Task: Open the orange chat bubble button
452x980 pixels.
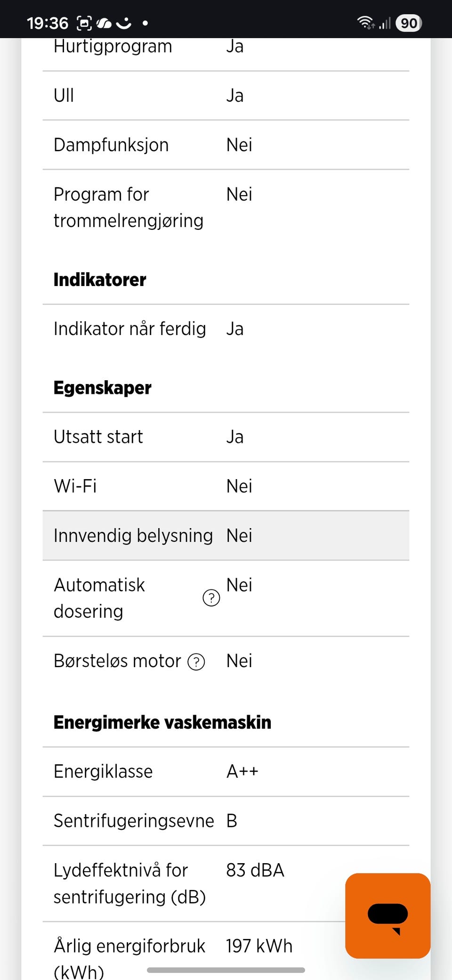Action: (387, 915)
